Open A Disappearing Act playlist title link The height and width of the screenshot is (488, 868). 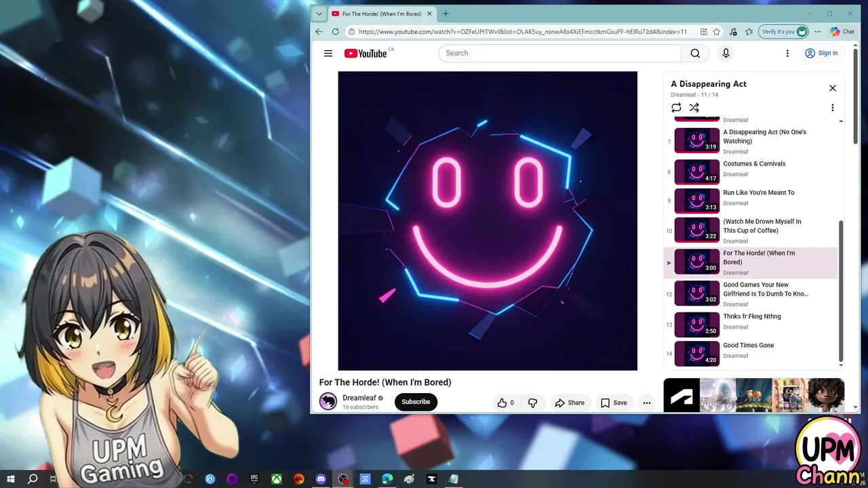coord(709,84)
